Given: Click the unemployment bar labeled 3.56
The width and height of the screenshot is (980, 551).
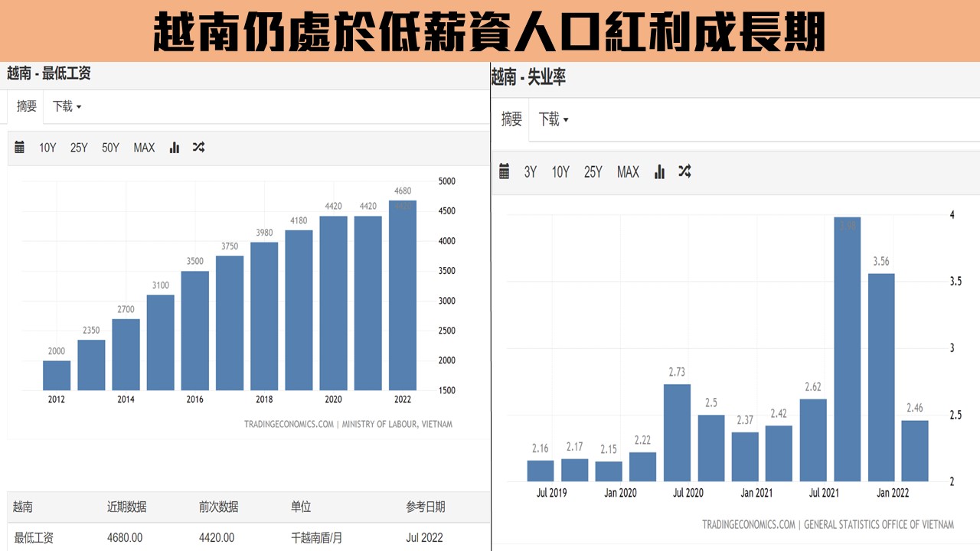Looking at the screenshot, I should pos(881,377).
